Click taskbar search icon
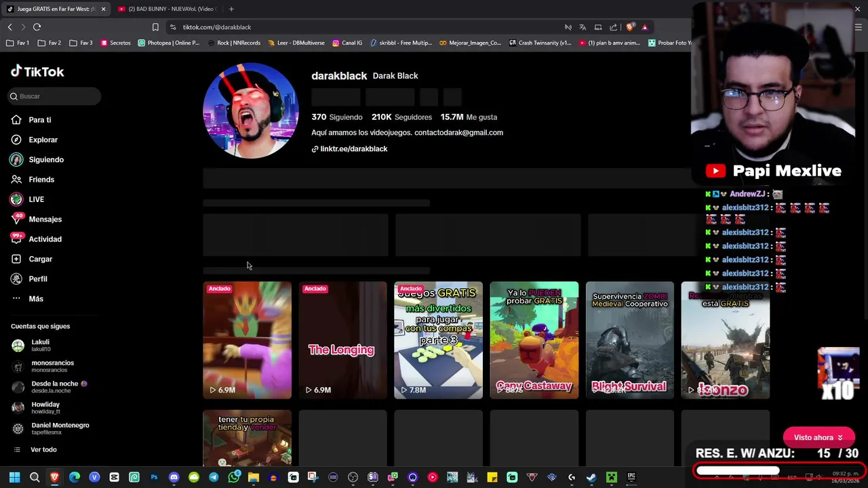This screenshot has width=868, height=488. (x=35, y=477)
